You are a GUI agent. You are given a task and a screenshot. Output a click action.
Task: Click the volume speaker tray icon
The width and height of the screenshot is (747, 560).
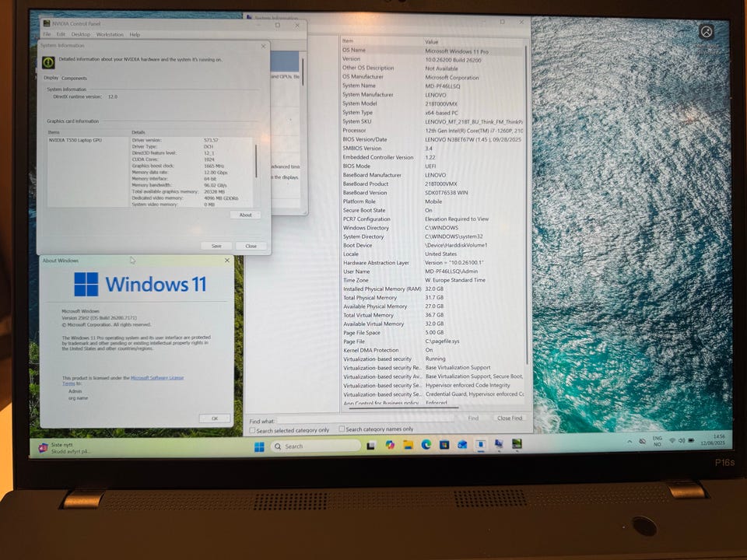[682, 441]
